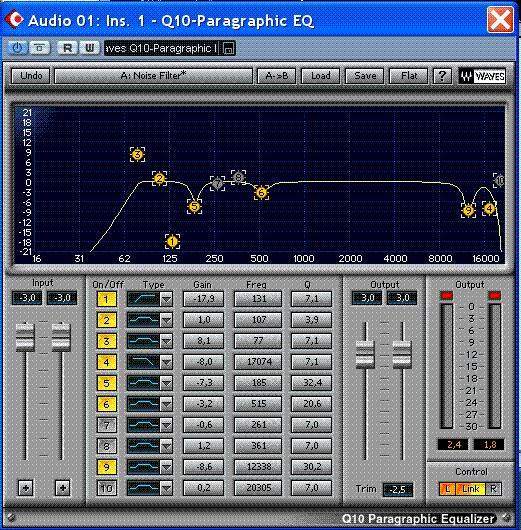Toggle band 1 on/off button
521x530 pixels.
pyautogui.click(x=106, y=299)
